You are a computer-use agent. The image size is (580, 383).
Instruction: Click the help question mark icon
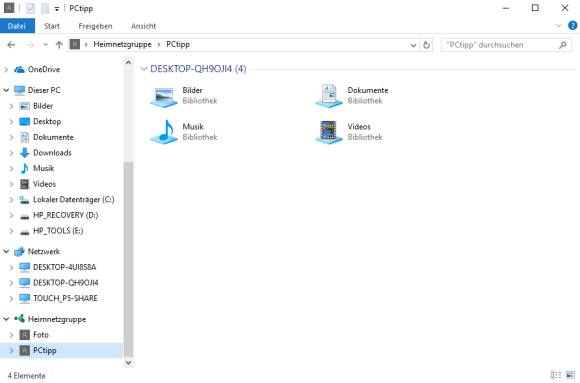[x=572, y=26]
